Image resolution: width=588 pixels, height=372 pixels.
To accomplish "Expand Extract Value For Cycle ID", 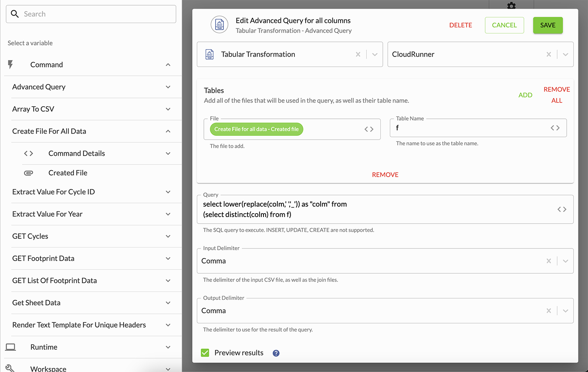I will 168,192.
